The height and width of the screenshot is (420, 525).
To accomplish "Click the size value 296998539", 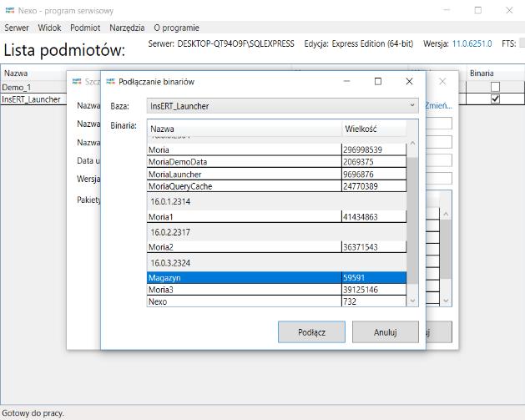I will click(362, 149).
